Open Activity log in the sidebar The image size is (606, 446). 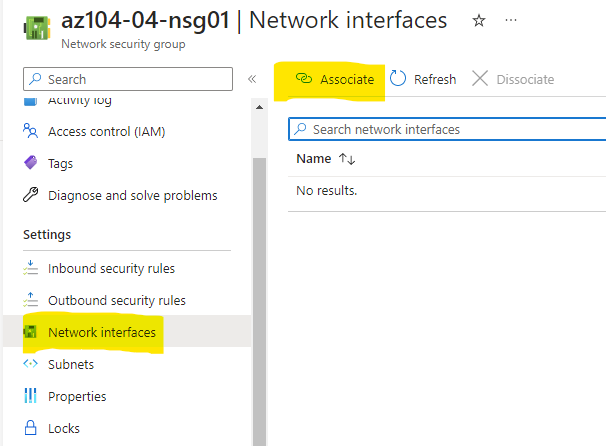coord(80,100)
